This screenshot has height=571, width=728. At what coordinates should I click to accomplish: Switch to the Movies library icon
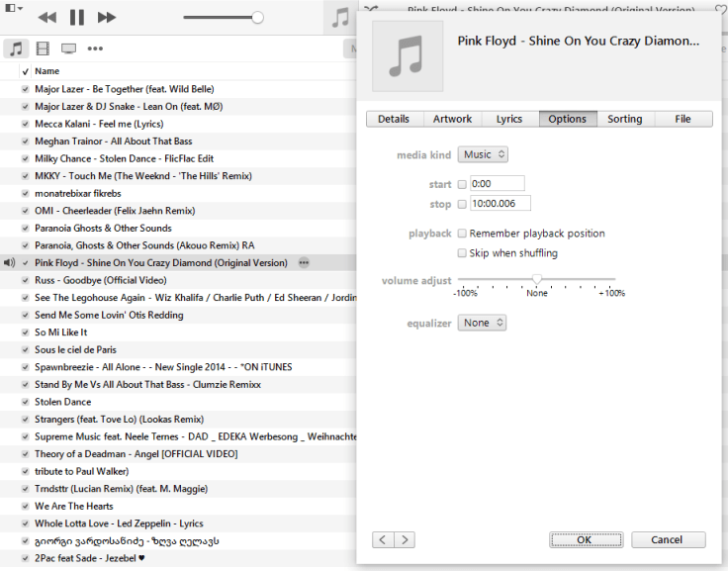point(43,48)
